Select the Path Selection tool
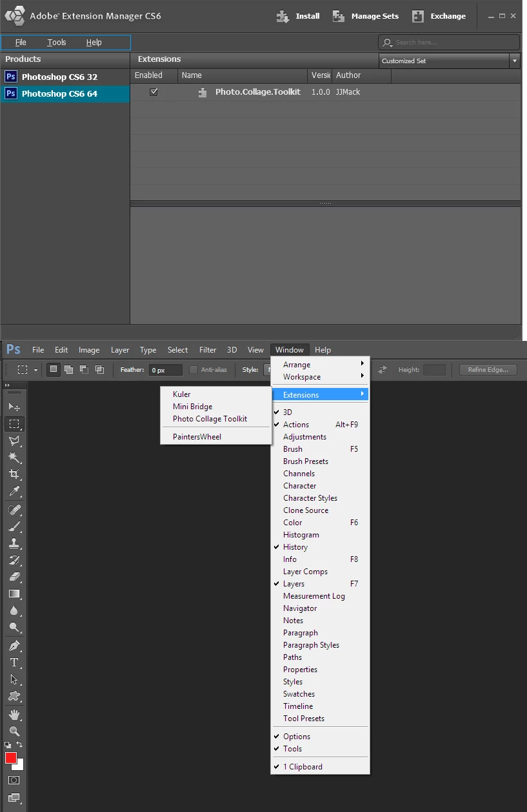The height and width of the screenshot is (812, 527). 14,679
